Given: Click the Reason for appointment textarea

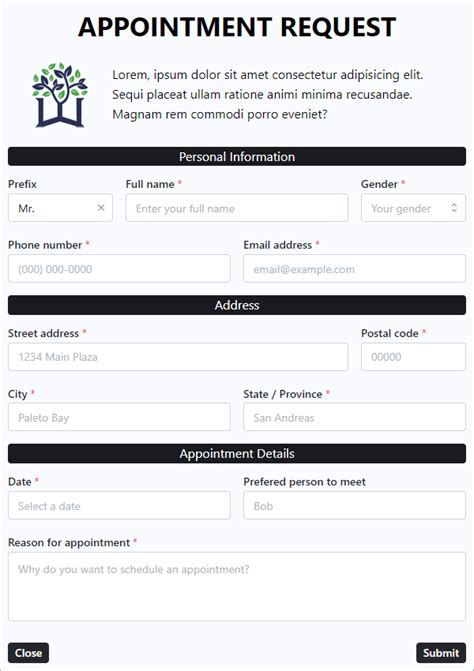Looking at the screenshot, I should pyautogui.click(x=237, y=587).
